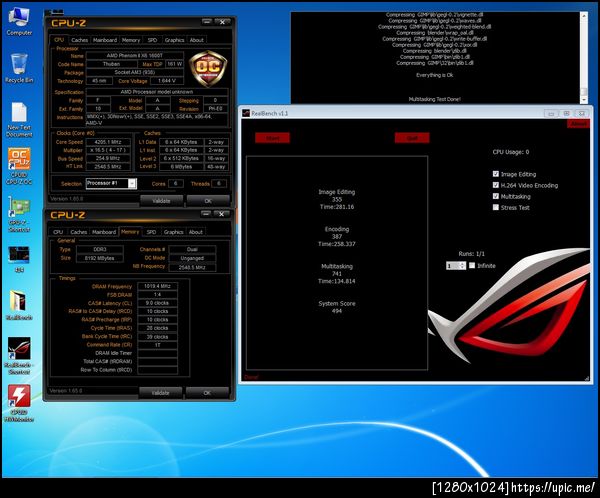Switch to SPD tab in upper CPU-Z
Viewport: 600px width, 498px height.
coord(152,40)
